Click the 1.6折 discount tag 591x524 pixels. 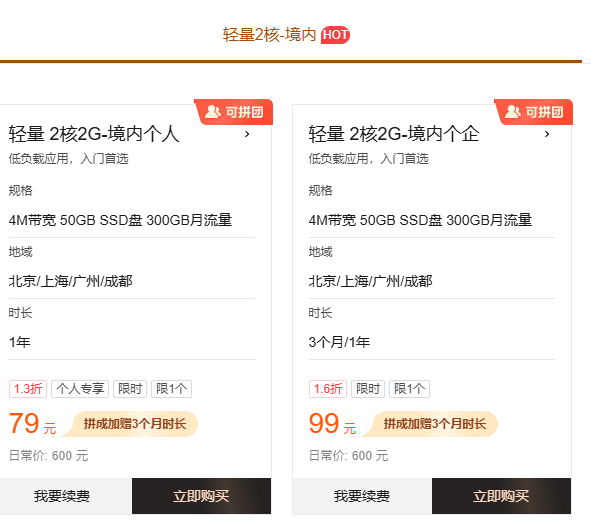point(328,389)
